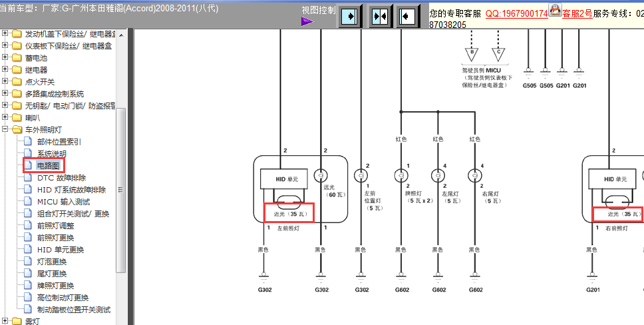
Task: Expand the 喇叭 folder node
Action: click(5, 117)
